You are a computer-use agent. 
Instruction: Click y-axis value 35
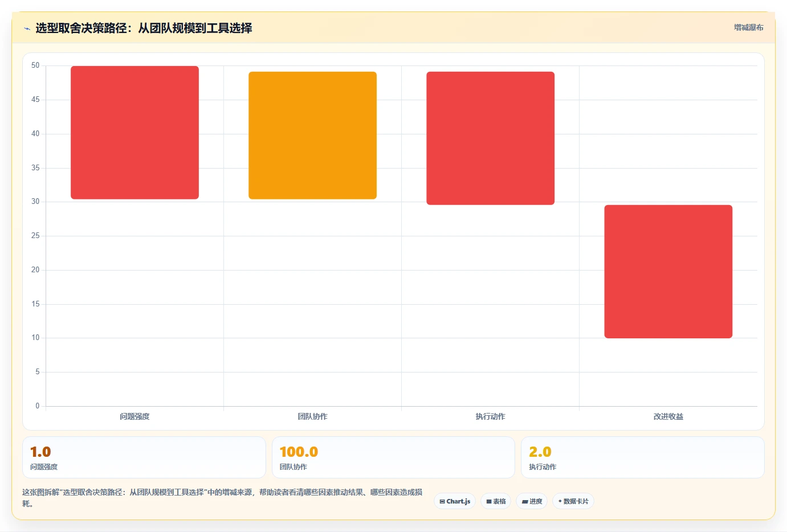[35, 168]
